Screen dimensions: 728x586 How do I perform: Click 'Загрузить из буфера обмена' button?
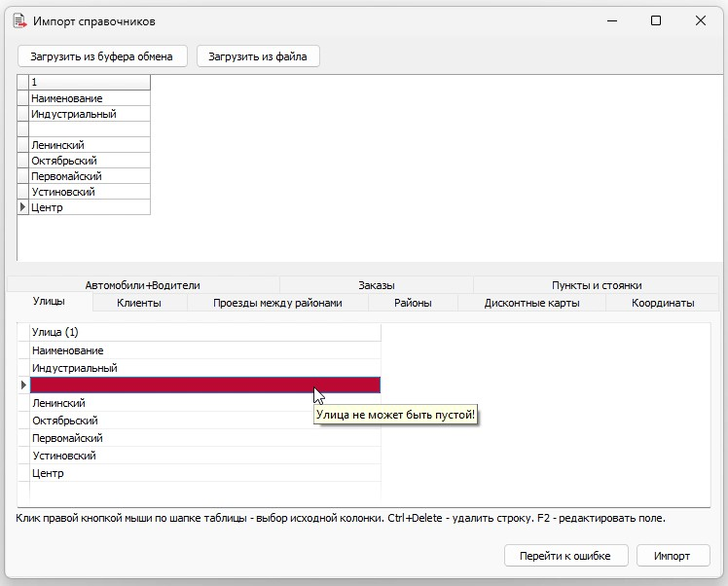click(x=101, y=56)
